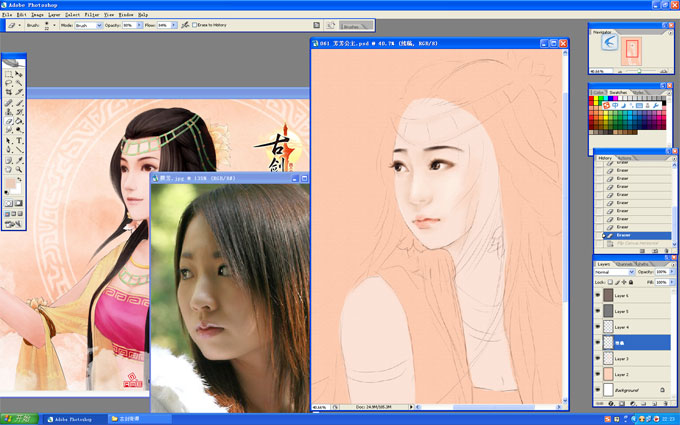Screen dimensions: 680x425
Task: Hide Layer 6 using its eye icon
Action: [598, 295]
